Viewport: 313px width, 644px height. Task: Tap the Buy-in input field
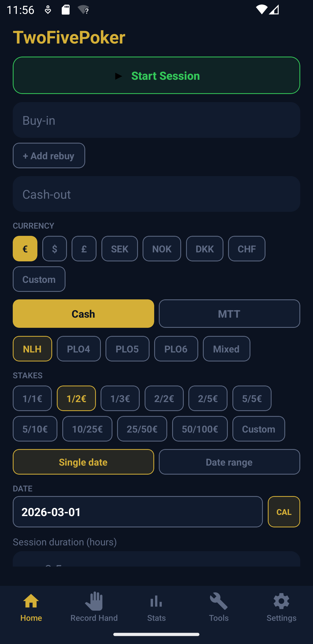click(156, 120)
